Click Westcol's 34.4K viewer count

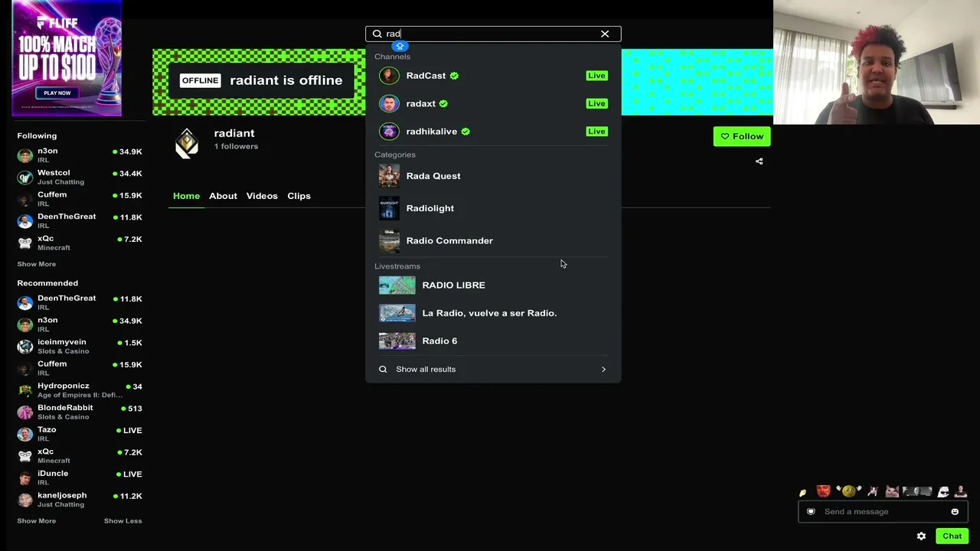(x=130, y=174)
